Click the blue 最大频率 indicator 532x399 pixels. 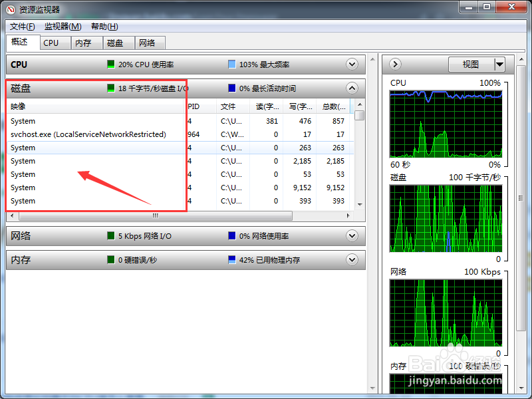[231, 64]
